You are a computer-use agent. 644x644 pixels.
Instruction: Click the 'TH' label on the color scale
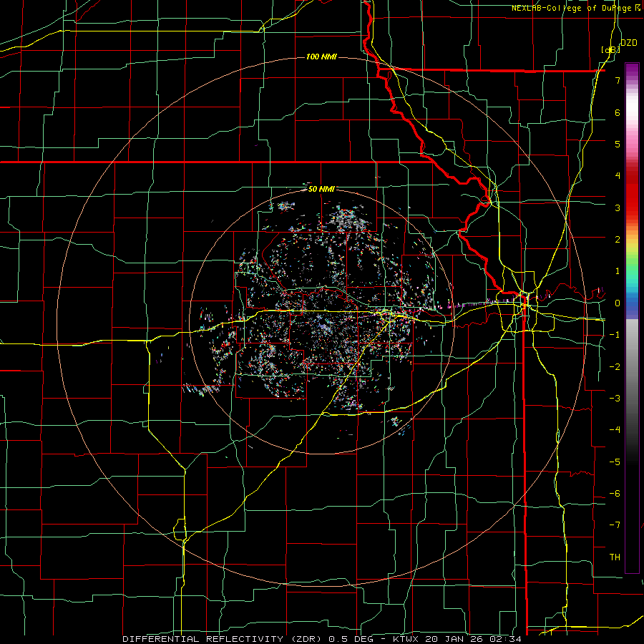(x=615, y=557)
